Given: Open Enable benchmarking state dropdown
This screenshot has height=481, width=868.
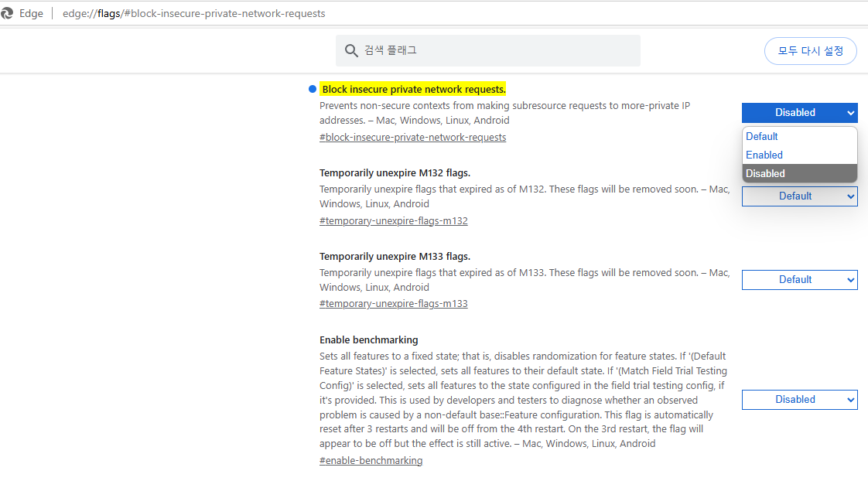Looking at the screenshot, I should tap(799, 400).
